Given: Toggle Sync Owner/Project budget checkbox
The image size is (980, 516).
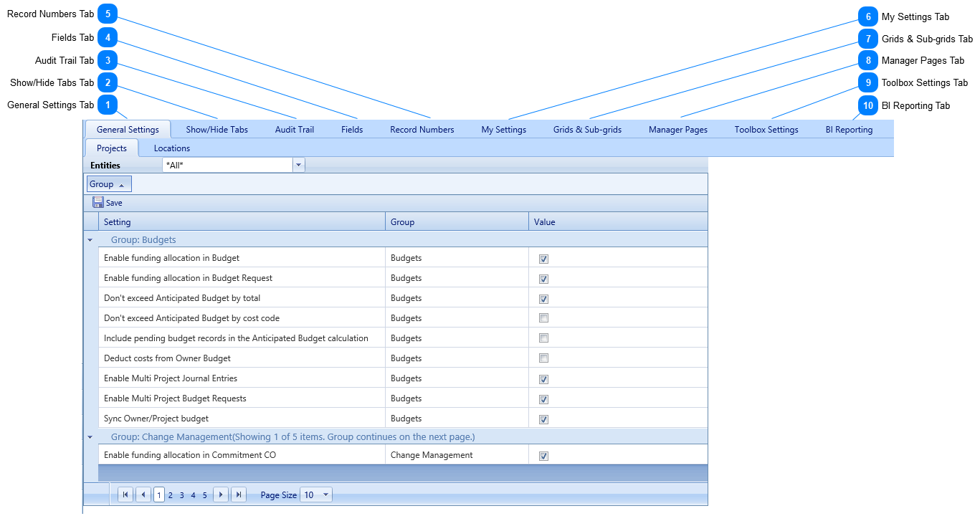Looking at the screenshot, I should [543, 419].
